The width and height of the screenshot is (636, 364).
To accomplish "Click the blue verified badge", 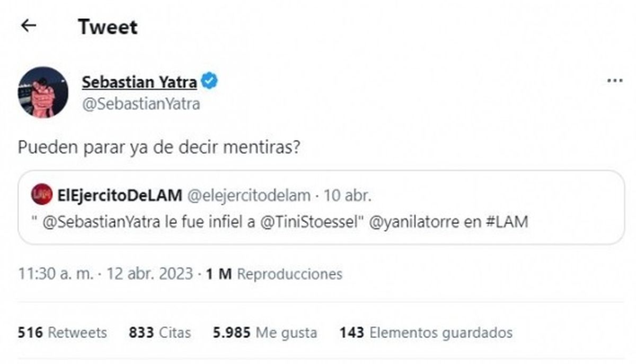I will click(x=210, y=82).
